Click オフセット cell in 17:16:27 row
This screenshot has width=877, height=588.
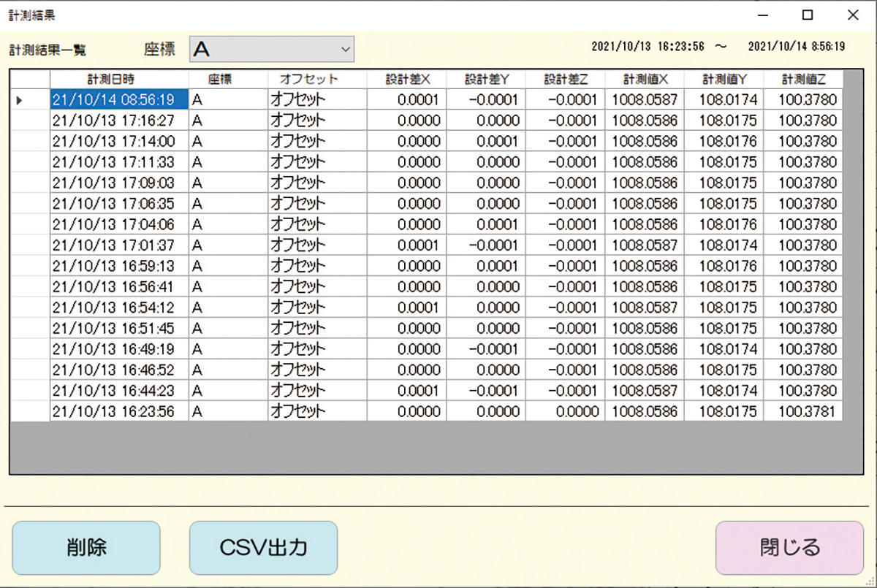coord(318,120)
